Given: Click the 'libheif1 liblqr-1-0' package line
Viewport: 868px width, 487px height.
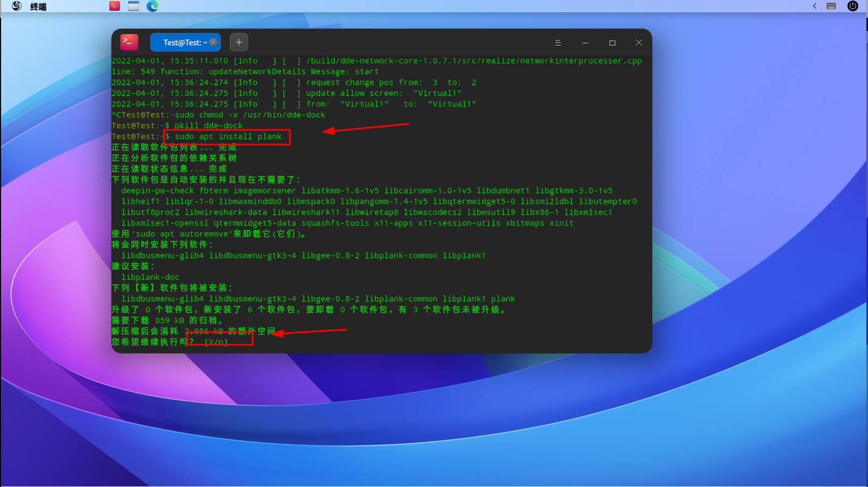Looking at the screenshot, I should tap(379, 201).
